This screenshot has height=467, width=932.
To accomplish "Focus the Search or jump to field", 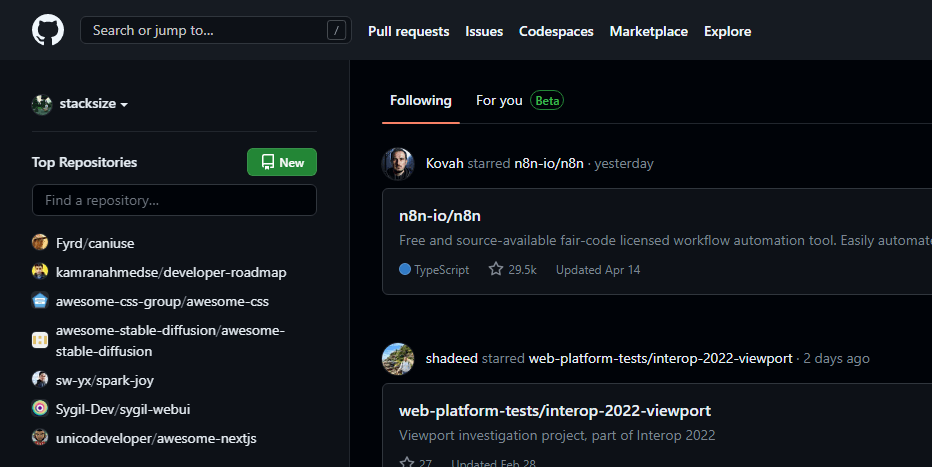I will point(216,30).
